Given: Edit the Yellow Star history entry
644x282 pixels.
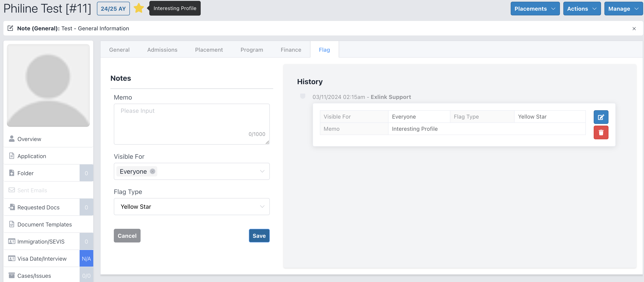Looking at the screenshot, I should pyautogui.click(x=601, y=117).
